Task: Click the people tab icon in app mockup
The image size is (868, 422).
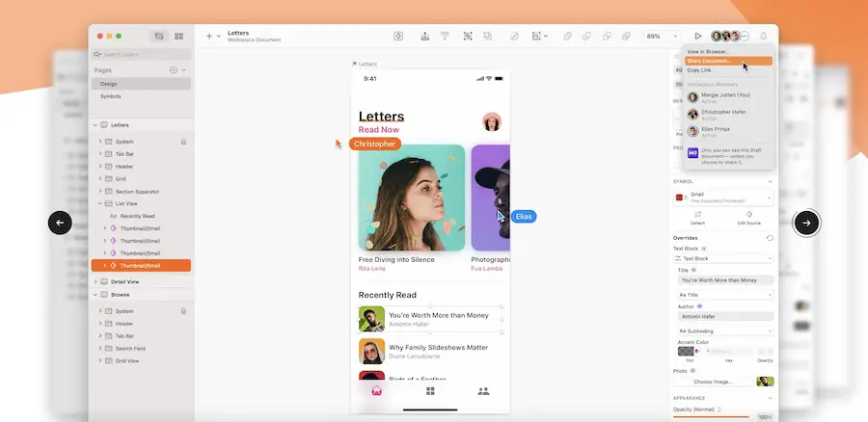Action: pos(483,391)
